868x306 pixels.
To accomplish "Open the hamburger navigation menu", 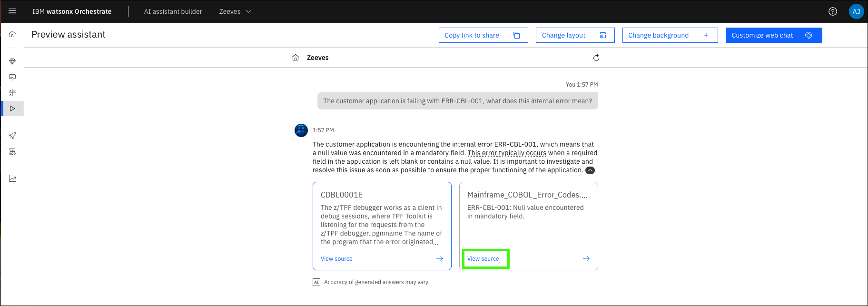I will [12, 11].
